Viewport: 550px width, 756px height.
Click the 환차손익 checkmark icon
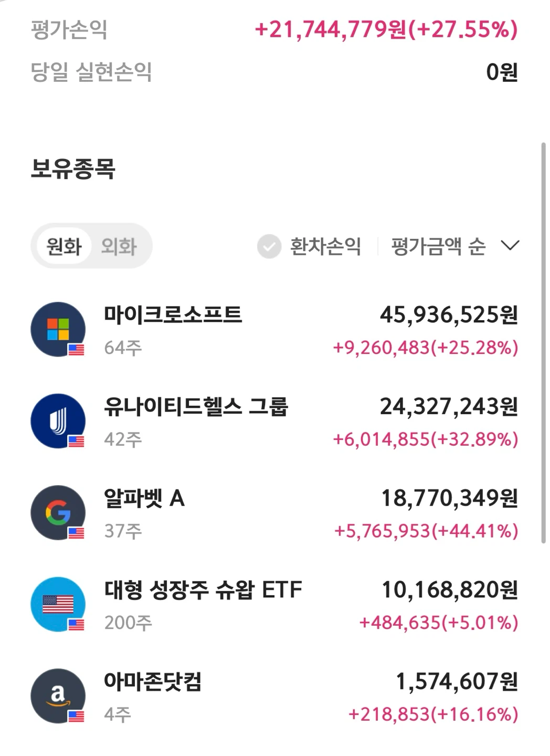(x=269, y=246)
